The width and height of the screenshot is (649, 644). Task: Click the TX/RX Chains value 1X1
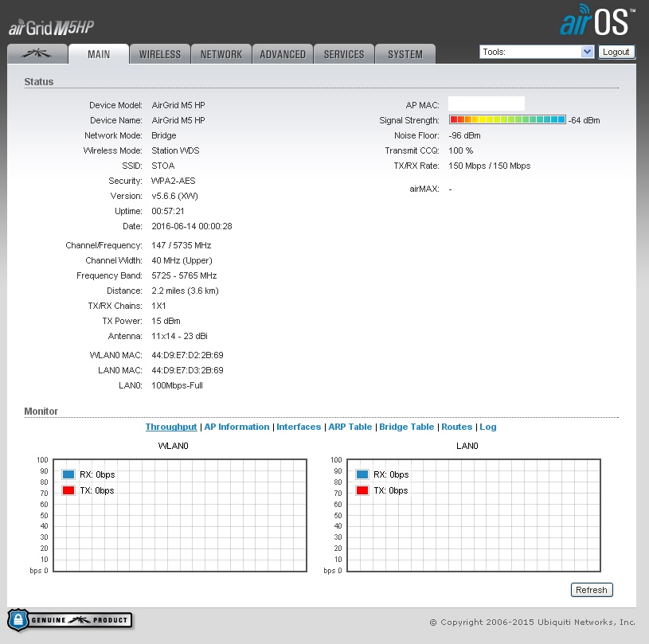158,306
